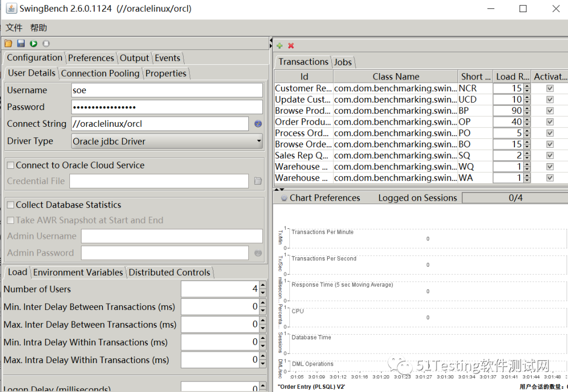Viewport: 568px width, 392px height.
Task: Open the Events tab
Action: 167,58
